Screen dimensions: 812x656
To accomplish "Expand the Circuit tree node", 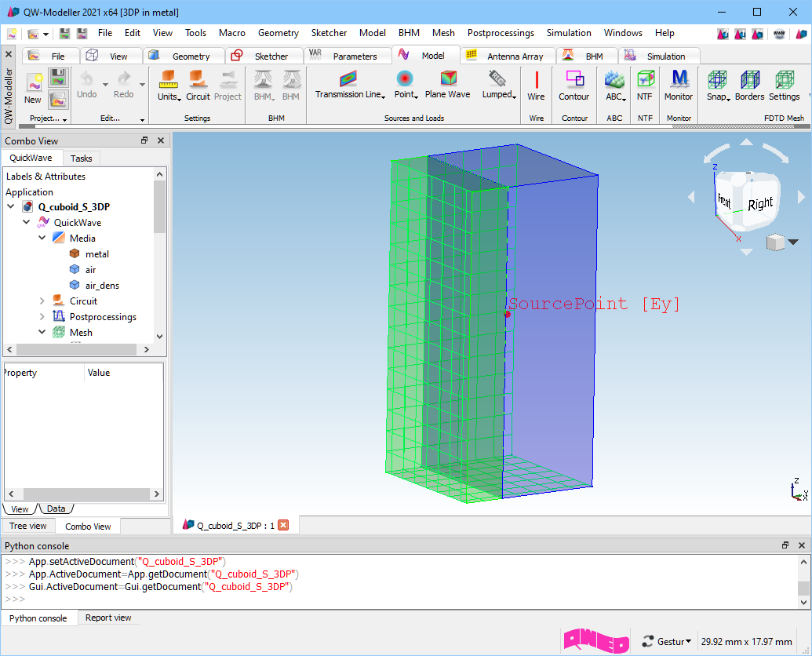I will (x=42, y=301).
